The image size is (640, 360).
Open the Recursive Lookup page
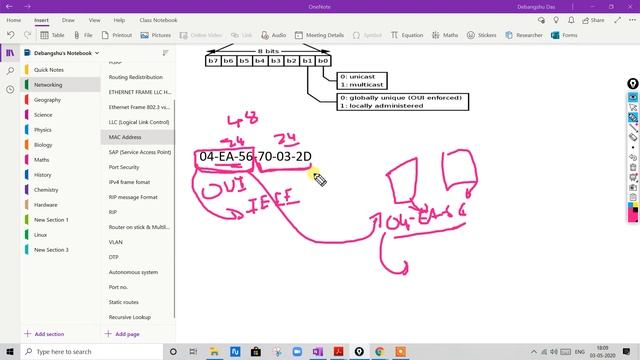[138, 317]
